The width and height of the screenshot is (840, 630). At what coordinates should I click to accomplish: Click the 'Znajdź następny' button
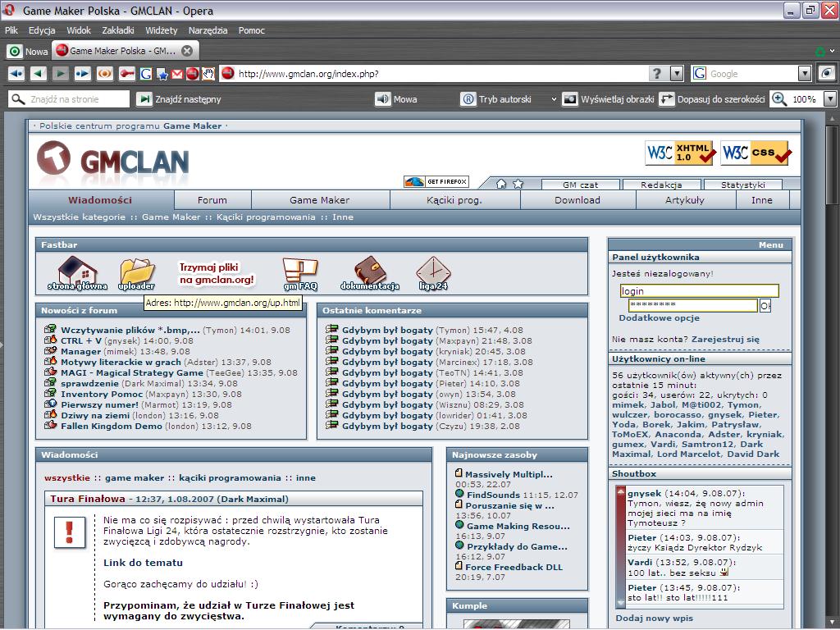179,99
